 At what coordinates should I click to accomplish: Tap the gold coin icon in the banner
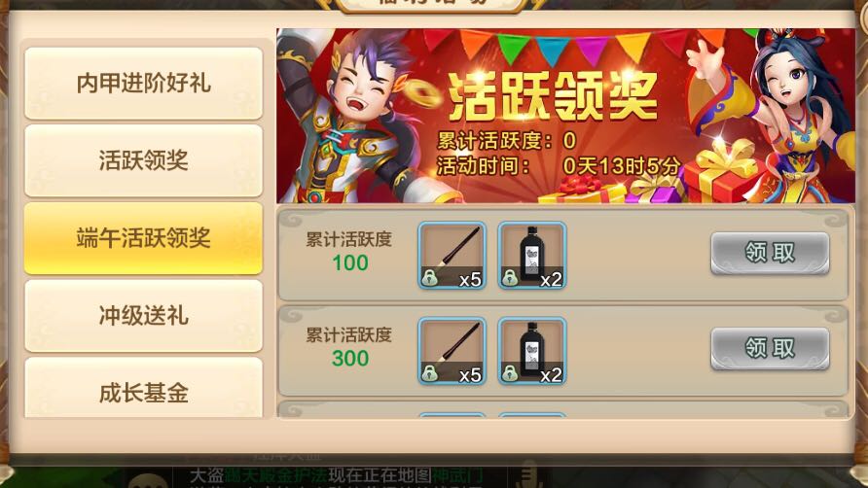click(423, 94)
